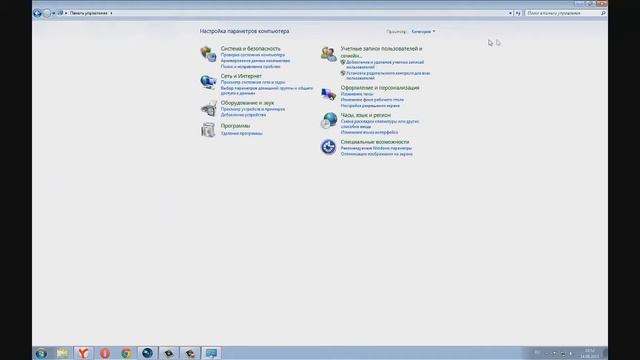Open Programs category icon
640x360 pixels.
point(208,130)
